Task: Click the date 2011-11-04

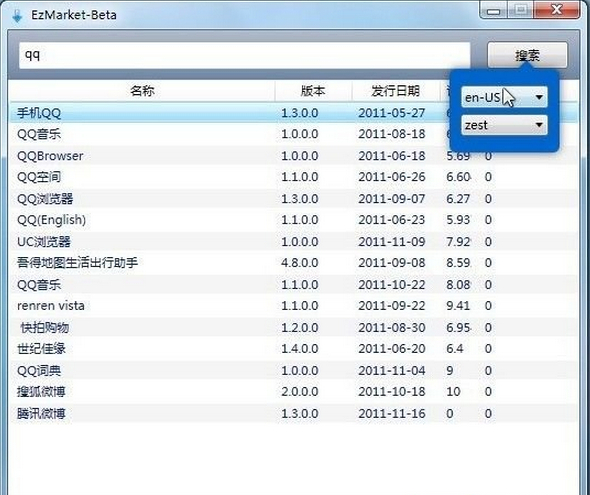Action: (x=392, y=371)
